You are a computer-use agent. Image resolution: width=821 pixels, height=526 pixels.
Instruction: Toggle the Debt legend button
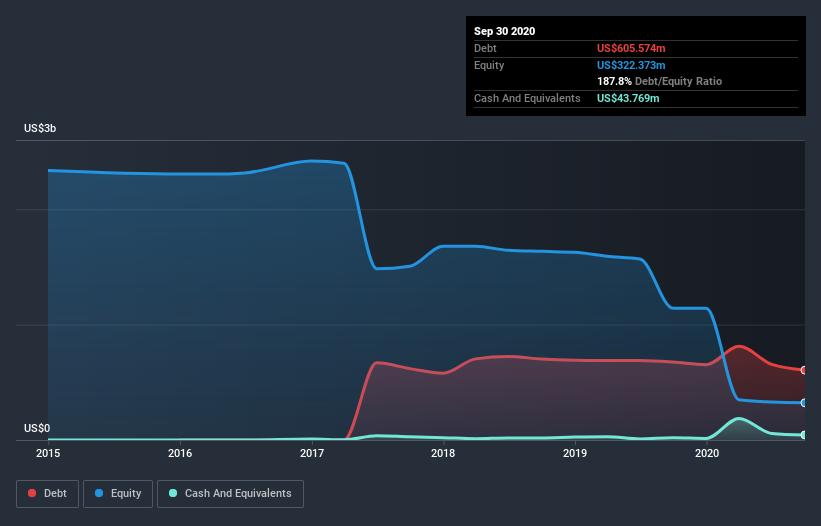[x=47, y=494]
